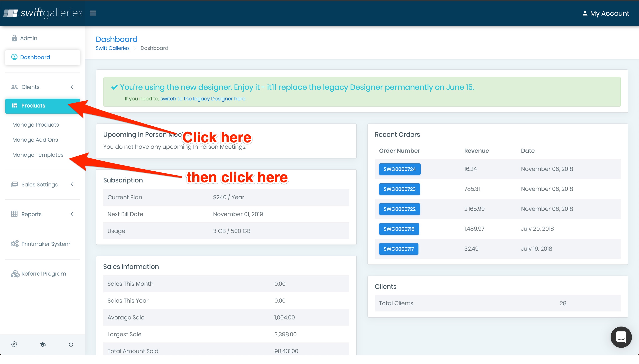This screenshot has height=364, width=639.
Task: Open Dashboard in the sidebar
Action: pos(43,57)
